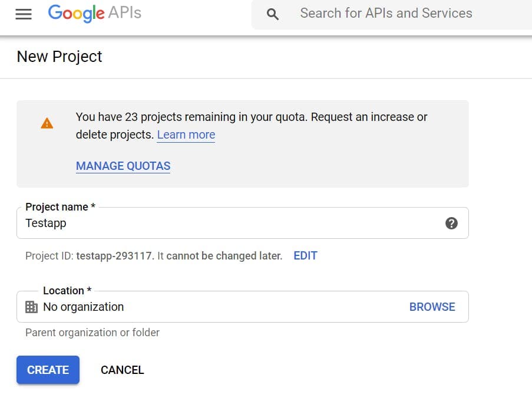This screenshot has height=404, width=532.
Task: Click the Project name help question mark icon
Action: point(451,223)
